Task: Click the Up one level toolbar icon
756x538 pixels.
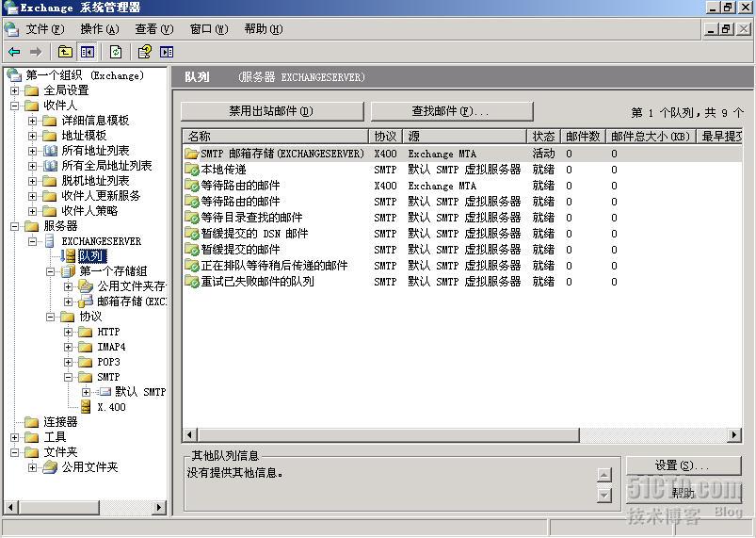Action: (65, 52)
